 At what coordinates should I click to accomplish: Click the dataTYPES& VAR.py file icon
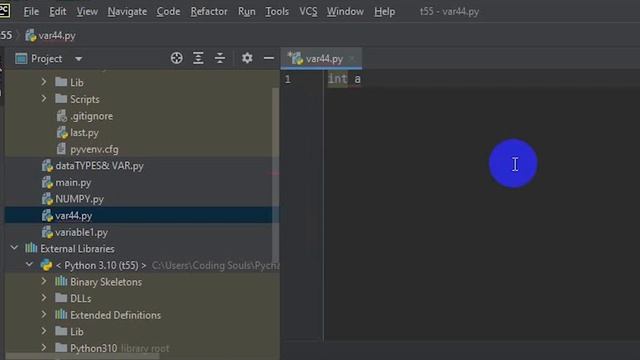click(47, 166)
